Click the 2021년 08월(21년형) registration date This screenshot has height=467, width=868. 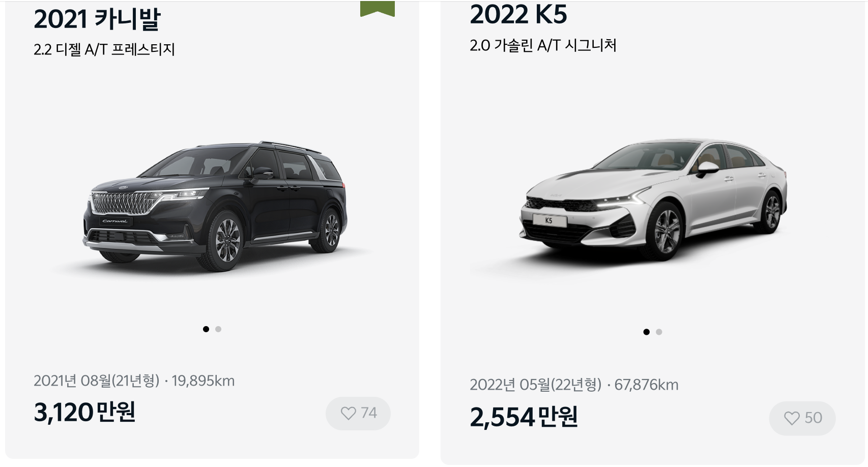tap(97, 381)
